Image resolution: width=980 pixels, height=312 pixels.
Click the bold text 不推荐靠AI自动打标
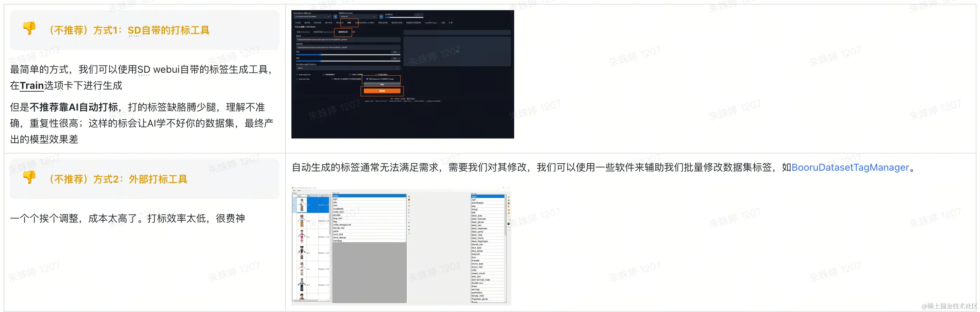click(74, 107)
